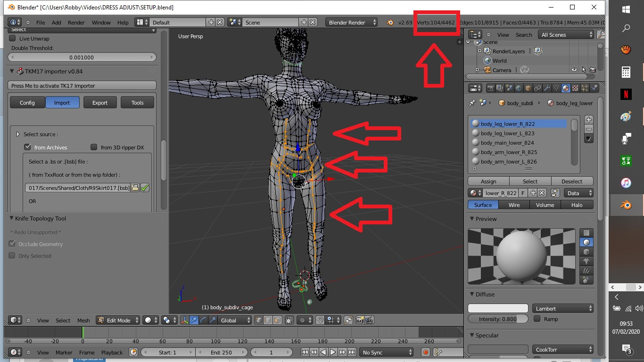Image resolution: width=644 pixels, height=362 pixels.
Task: Click 'Press Me to activate TK17 Importer'
Action: coord(82,86)
